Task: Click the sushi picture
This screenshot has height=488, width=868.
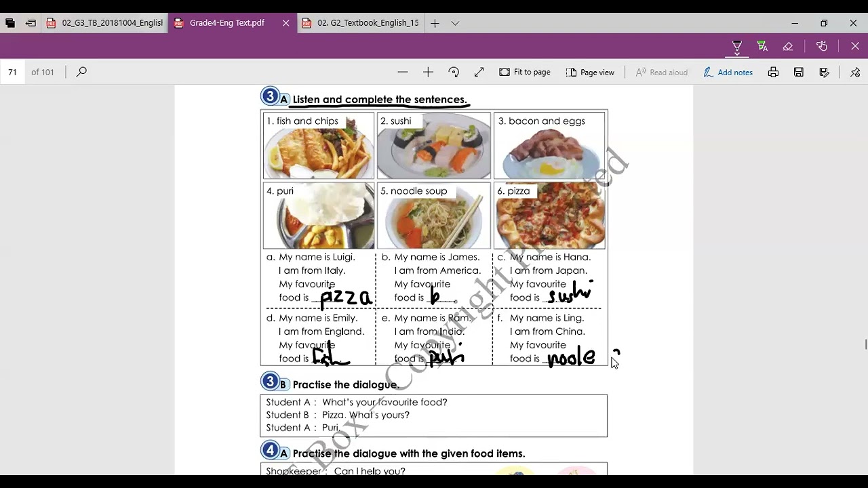Action: [434, 146]
